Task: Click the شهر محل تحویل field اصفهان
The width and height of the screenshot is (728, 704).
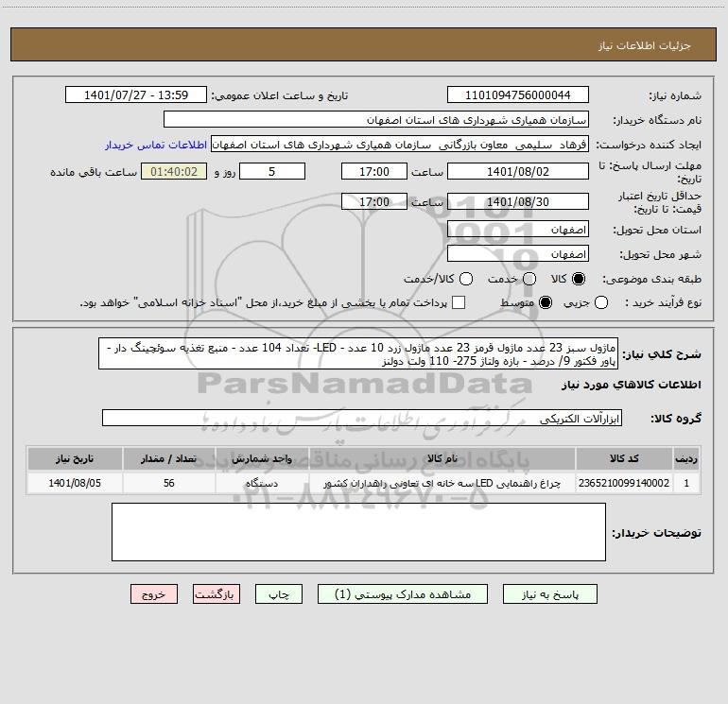Action: click(x=518, y=253)
